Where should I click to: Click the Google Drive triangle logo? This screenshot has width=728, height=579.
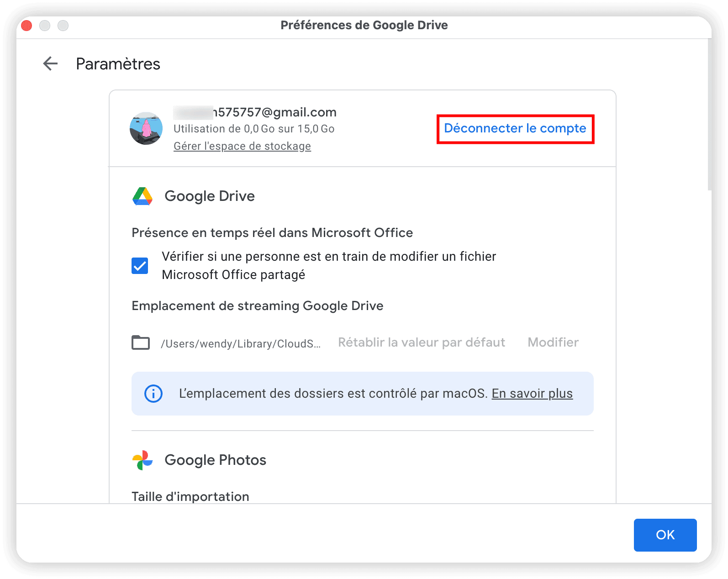[142, 196]
